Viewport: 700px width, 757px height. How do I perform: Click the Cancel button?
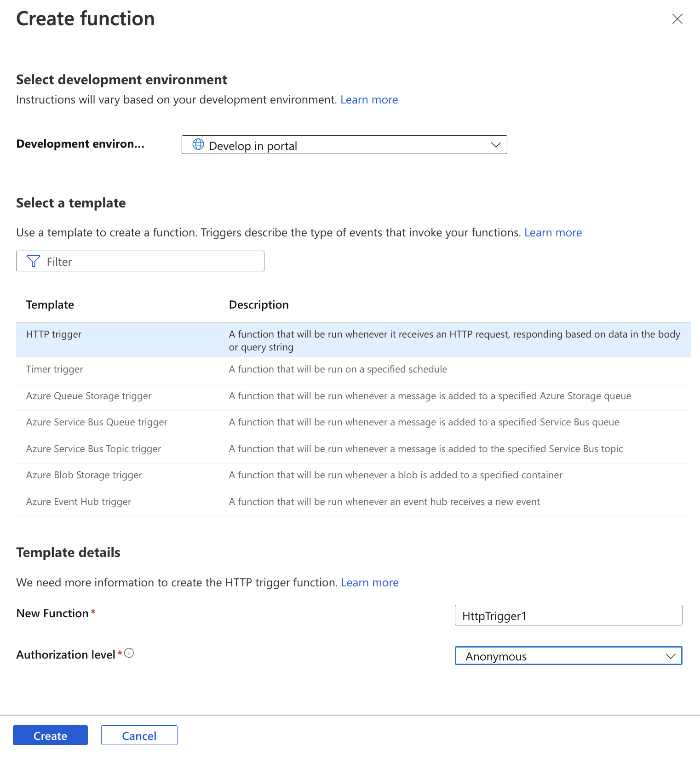[x=139, y=735]
